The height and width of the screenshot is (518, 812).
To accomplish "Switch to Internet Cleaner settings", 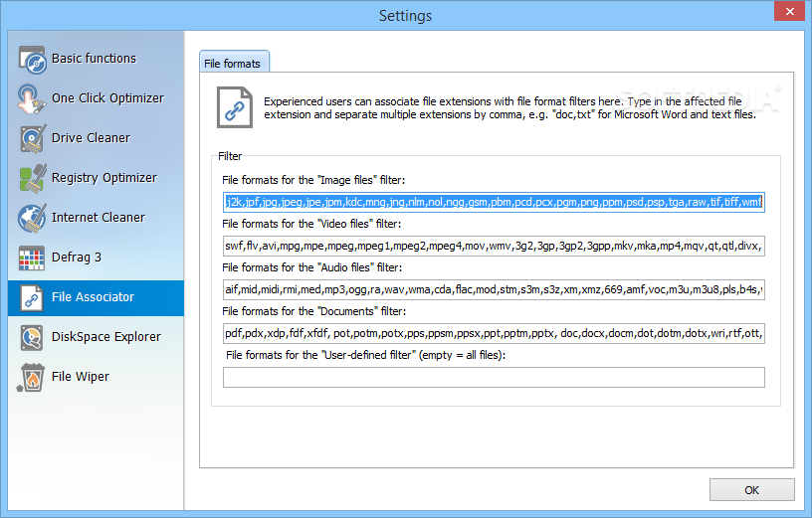I will [98, 218].
